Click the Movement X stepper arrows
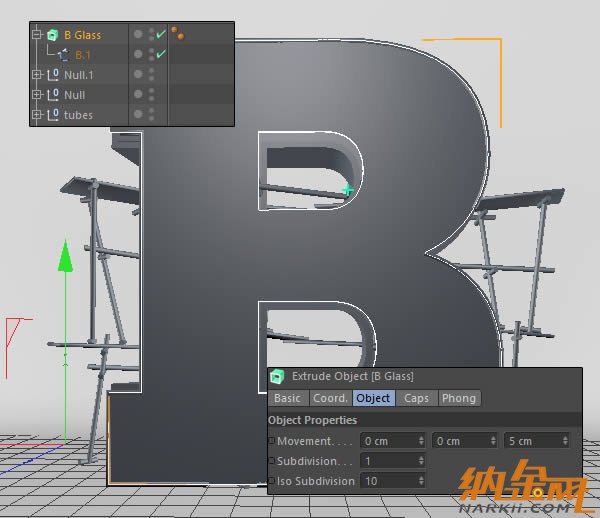Image resolution: width=600 pixels, height=518 pixels. [x=421, y=441]
